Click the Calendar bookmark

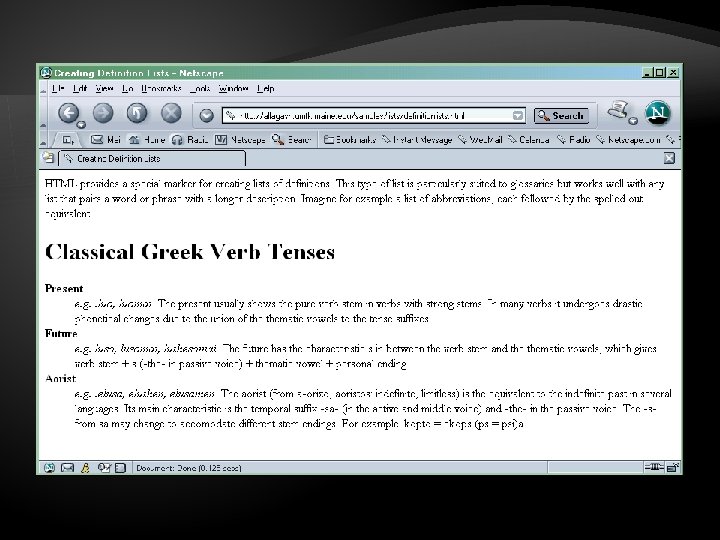coord(529,140)
